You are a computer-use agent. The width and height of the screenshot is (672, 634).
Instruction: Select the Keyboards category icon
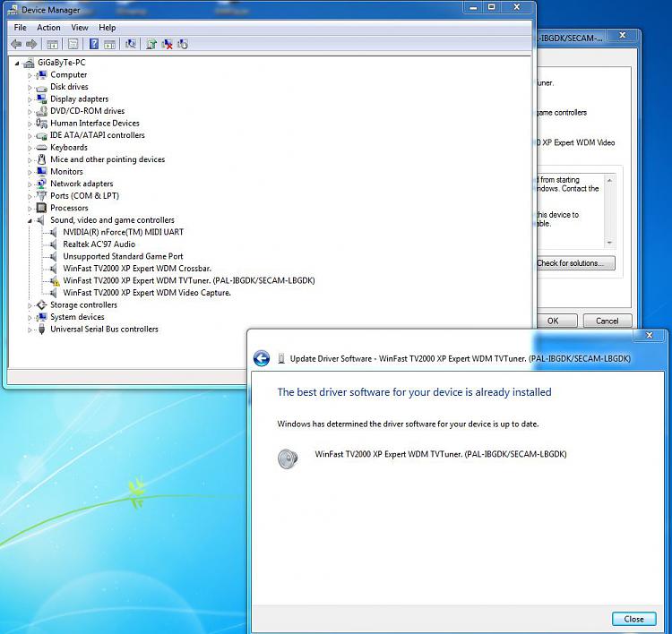pyautogui.click(x=41, y=148)
